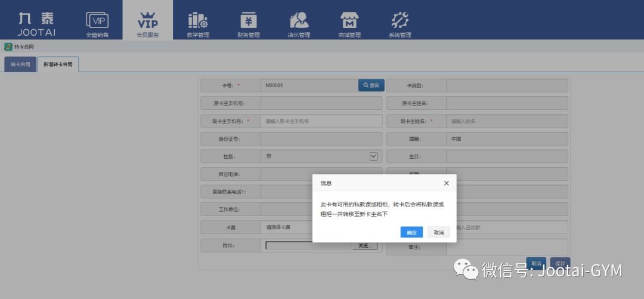Viewport: 644px width, 299px height.
Task: Click the 工作单位 input field
Action: [x=287, y=209]
